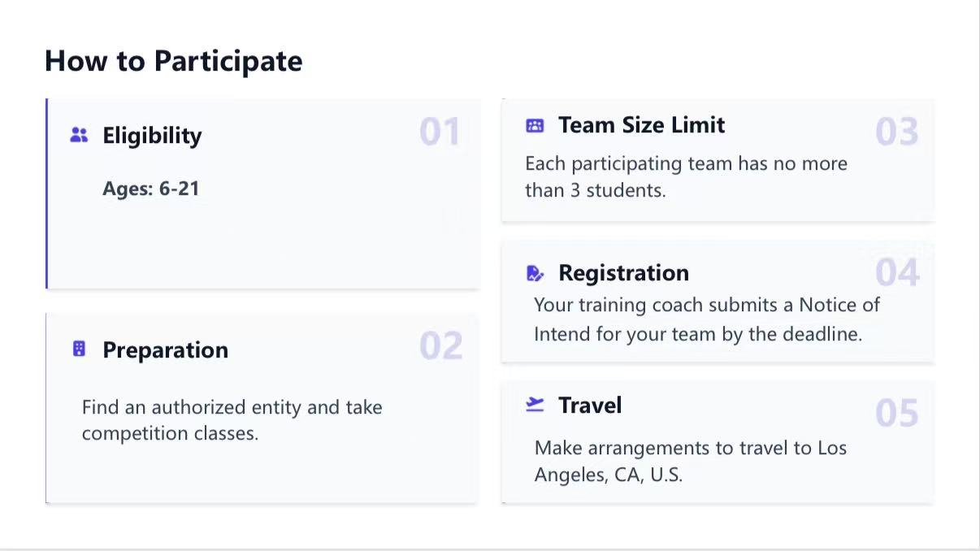Click the faded 04 step number
The image size is (980, 551).
click(897, 273)
